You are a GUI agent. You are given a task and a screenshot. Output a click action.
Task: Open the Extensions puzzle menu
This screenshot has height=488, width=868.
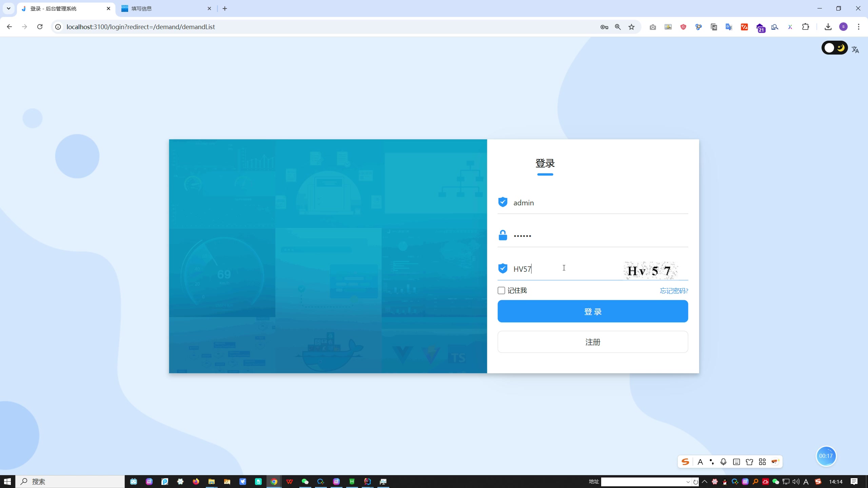(x=806, y=27)
